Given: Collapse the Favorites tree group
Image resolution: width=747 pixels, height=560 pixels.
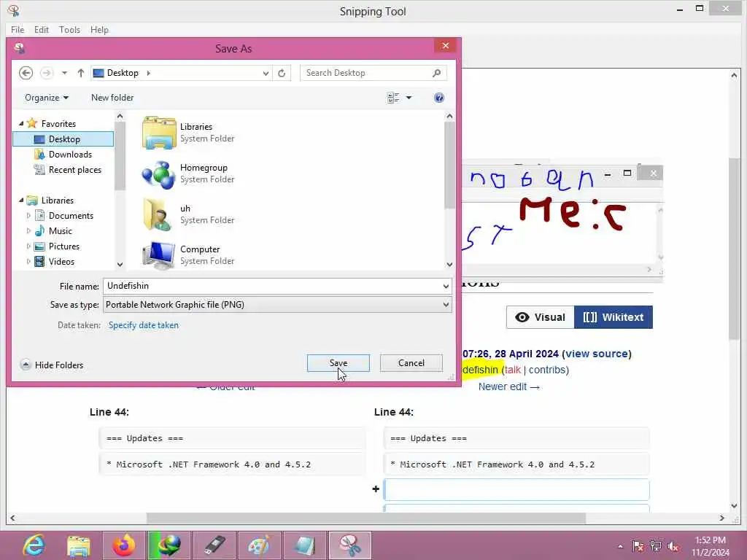Looking at the screenshot, I should pos(21,123).
